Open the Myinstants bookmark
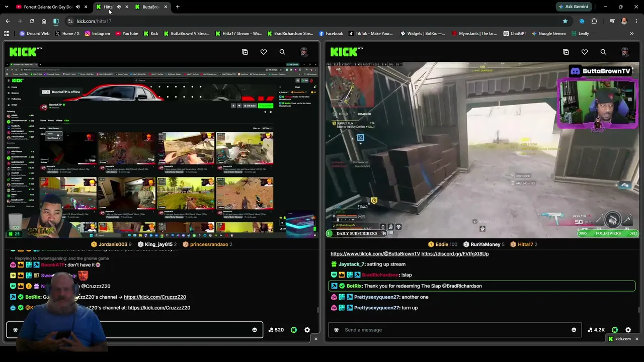Image resolution: width=644 pixels, height=362 pixels. (x=474, y=34)
